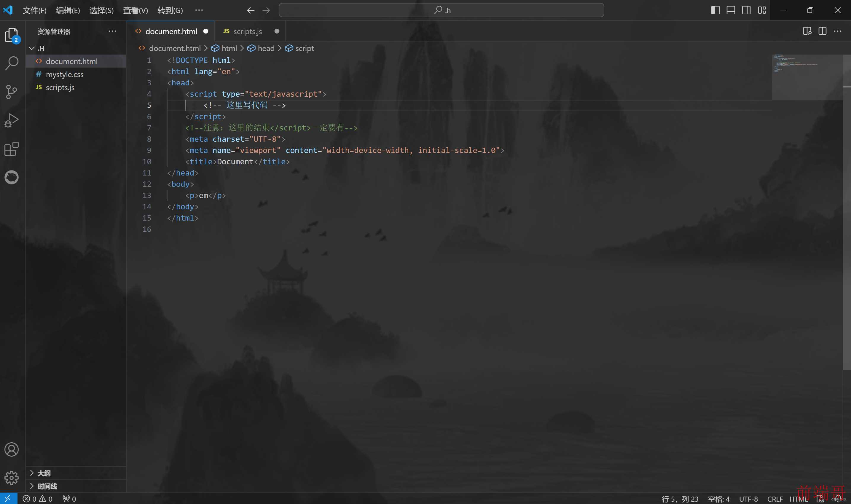Click the <p>em</p> line in editor
This screenshot has height=504, width=851.
[205, 195]
